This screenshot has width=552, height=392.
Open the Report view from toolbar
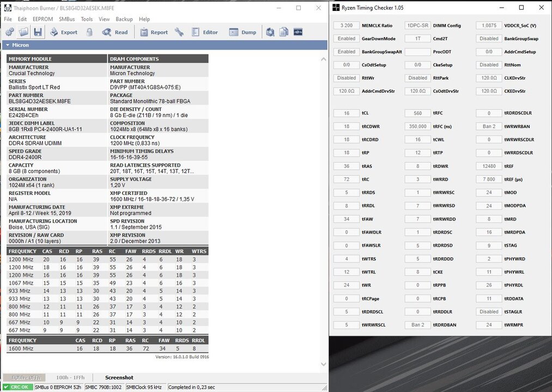tap(154, 32)
